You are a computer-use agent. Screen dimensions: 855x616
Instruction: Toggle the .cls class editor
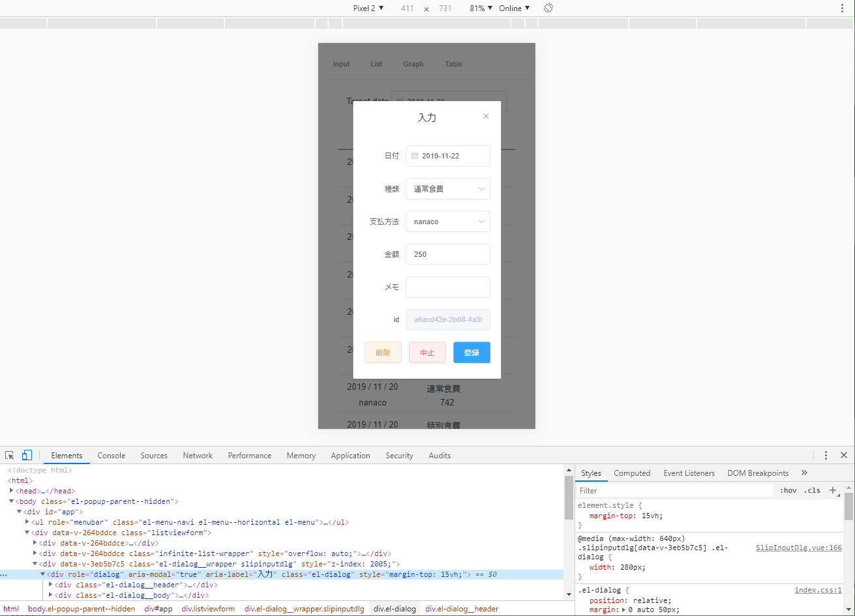pos(812,490)
